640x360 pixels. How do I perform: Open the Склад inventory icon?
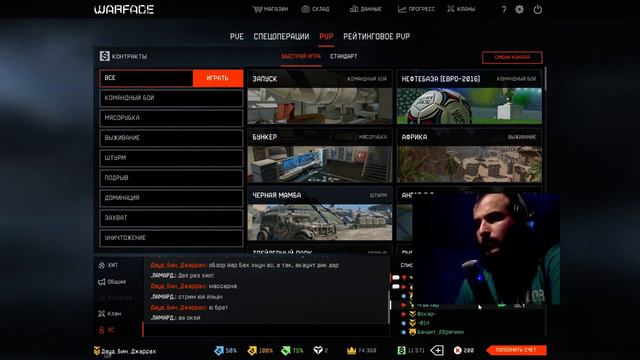pos(305,9)
